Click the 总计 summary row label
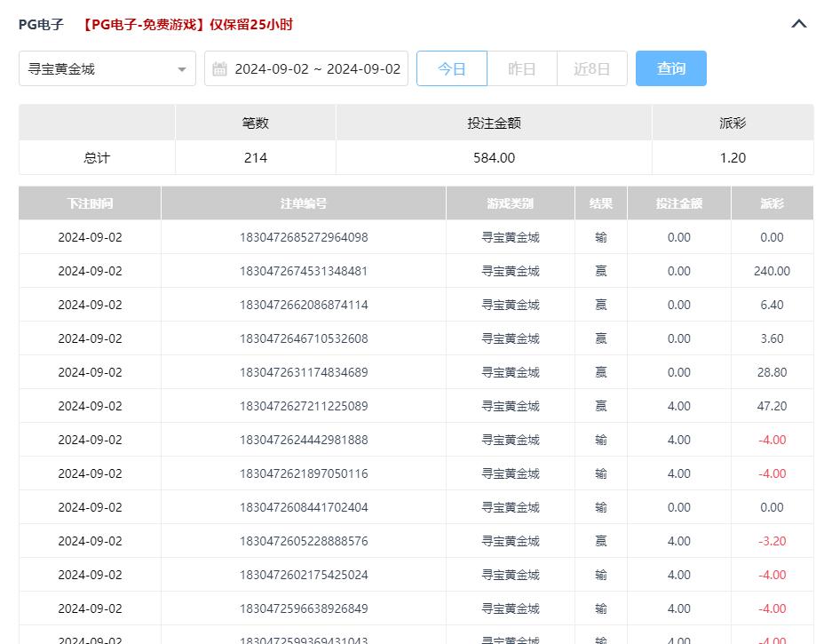816x644 pixels. (97, 158)
